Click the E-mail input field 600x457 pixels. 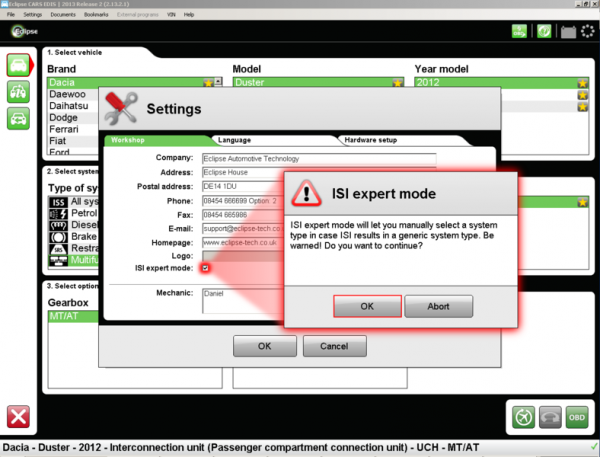243,228
